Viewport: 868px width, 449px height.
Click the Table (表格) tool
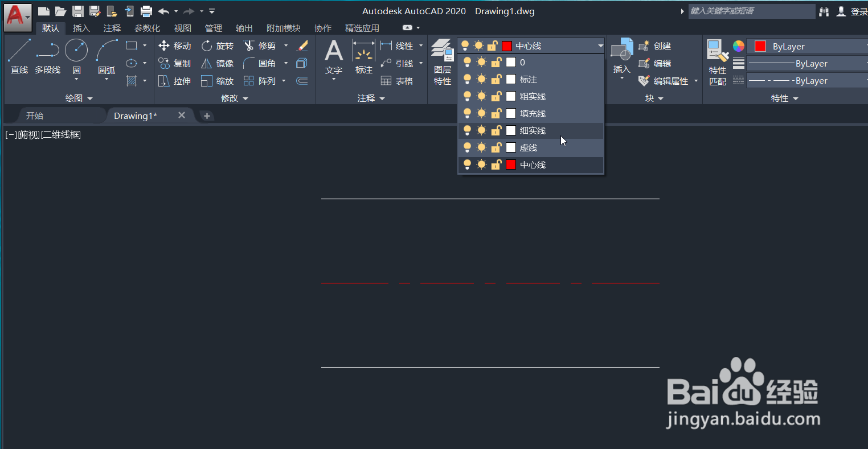tap(397, 81)
